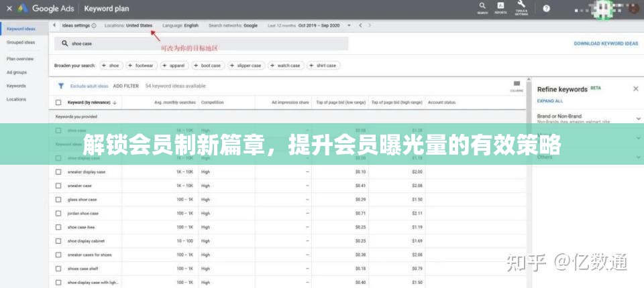The width and height of the screenshot is (644, 288).
Task: Add 'apparel' to broaden your search
Action: coord(175,66)
